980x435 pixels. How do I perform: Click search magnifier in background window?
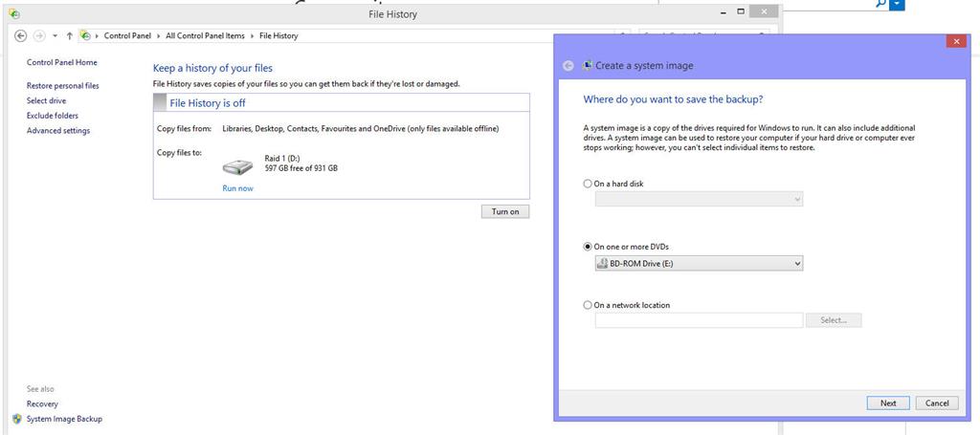point(881,3)
